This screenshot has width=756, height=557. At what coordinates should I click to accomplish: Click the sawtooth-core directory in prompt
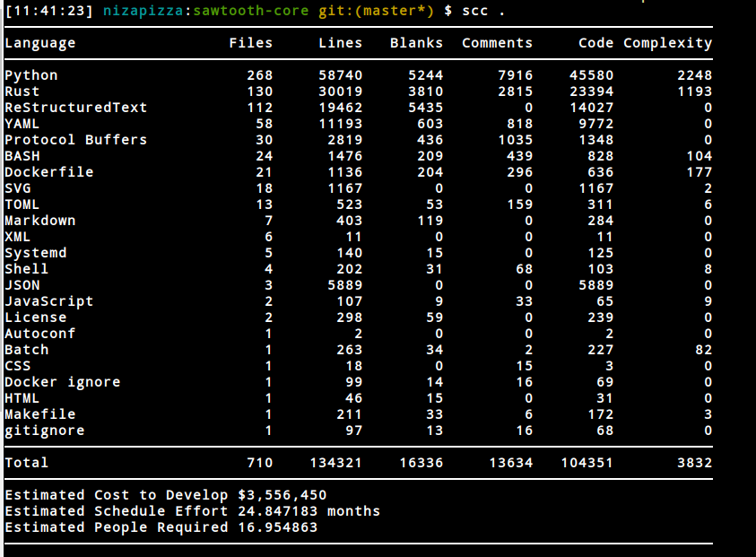click(251, 11)
